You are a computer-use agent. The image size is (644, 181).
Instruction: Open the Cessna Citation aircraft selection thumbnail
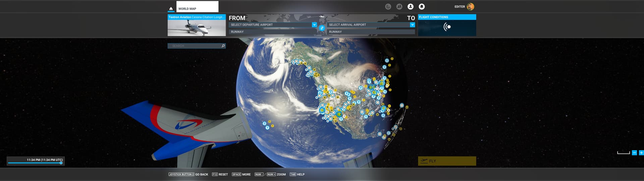[197, 25]
